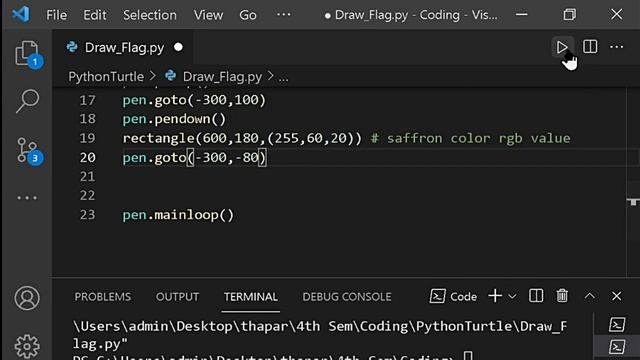Click the rectangle(600,180,(255,60,20)) call
The height and width of the screenshot is (360, 640).
tap(242, 138)
